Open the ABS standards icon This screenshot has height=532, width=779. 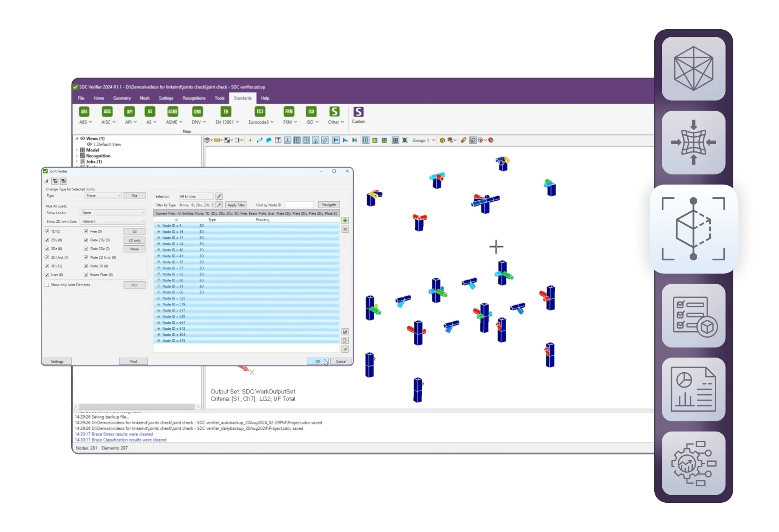(x=84, y=111)
